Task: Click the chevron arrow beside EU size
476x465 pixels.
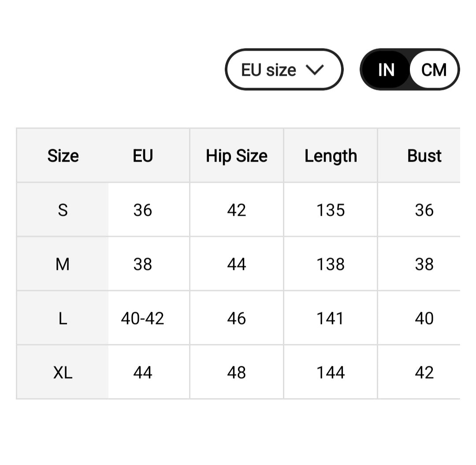Action: tap(315, 70)
